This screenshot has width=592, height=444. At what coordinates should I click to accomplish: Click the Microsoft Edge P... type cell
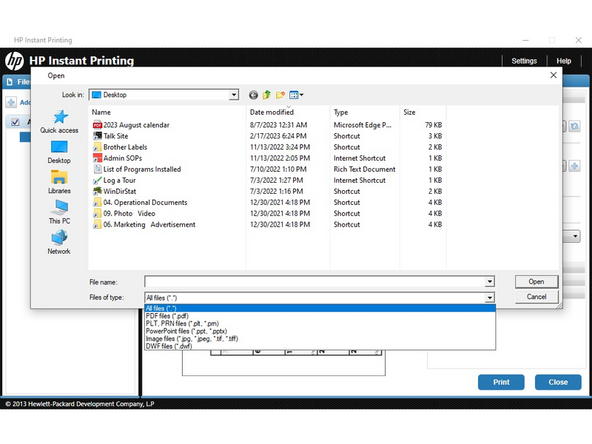click(x=362, y=125)
